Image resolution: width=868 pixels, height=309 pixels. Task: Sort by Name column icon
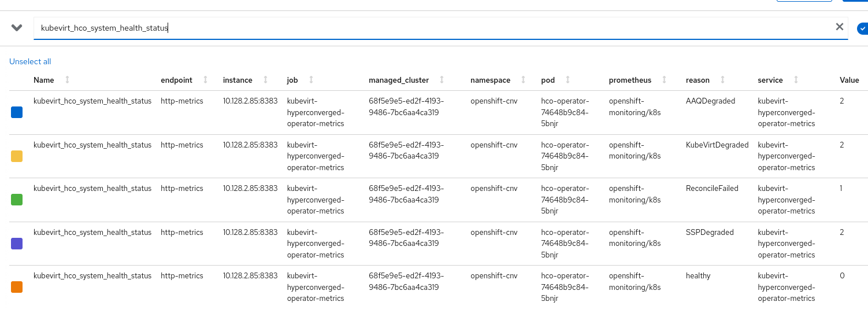(x=67, y=80)
